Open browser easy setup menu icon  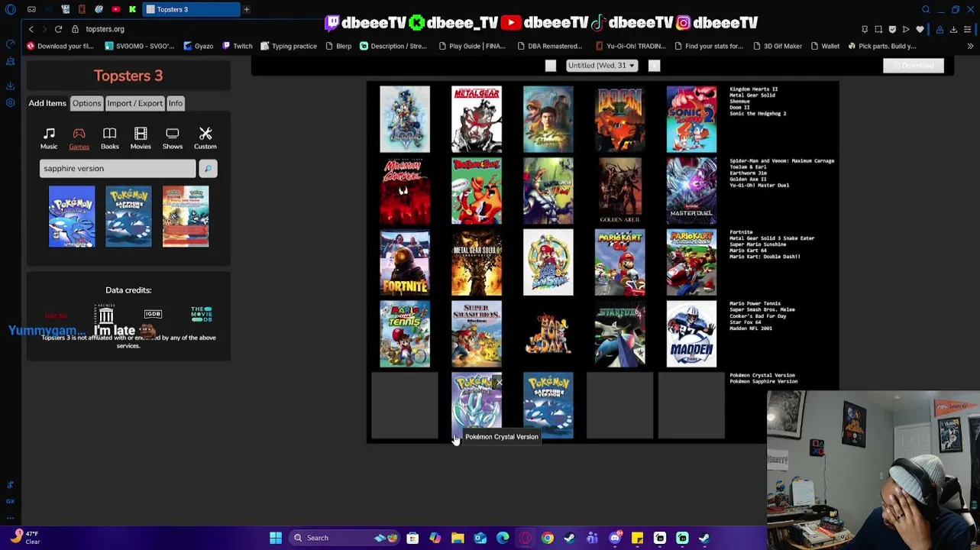[968, 29]
